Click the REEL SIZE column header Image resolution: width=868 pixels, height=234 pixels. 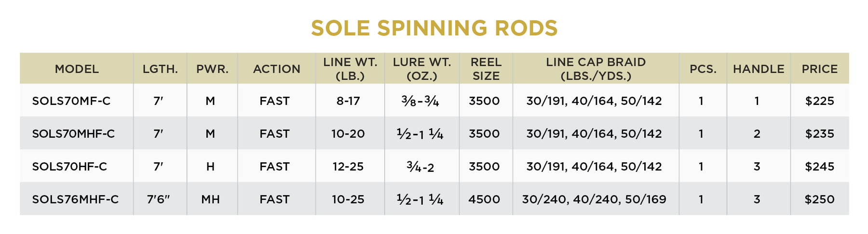[486, 69]
